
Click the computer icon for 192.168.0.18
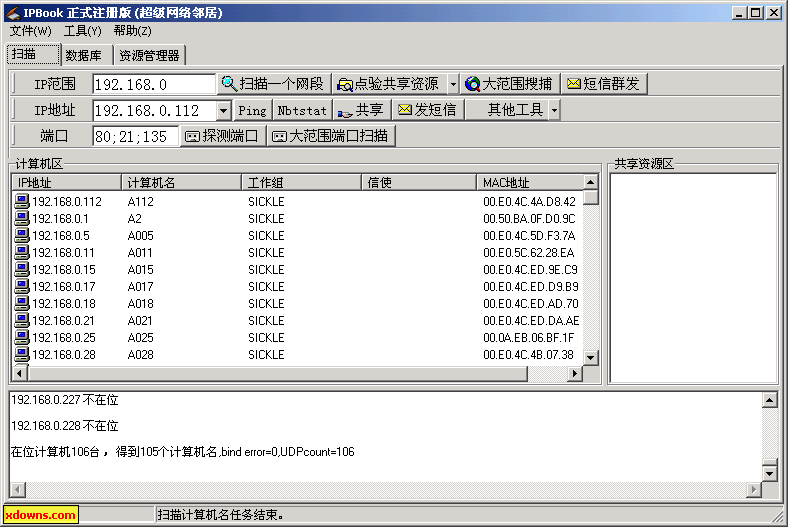click(x=22, y=303)
